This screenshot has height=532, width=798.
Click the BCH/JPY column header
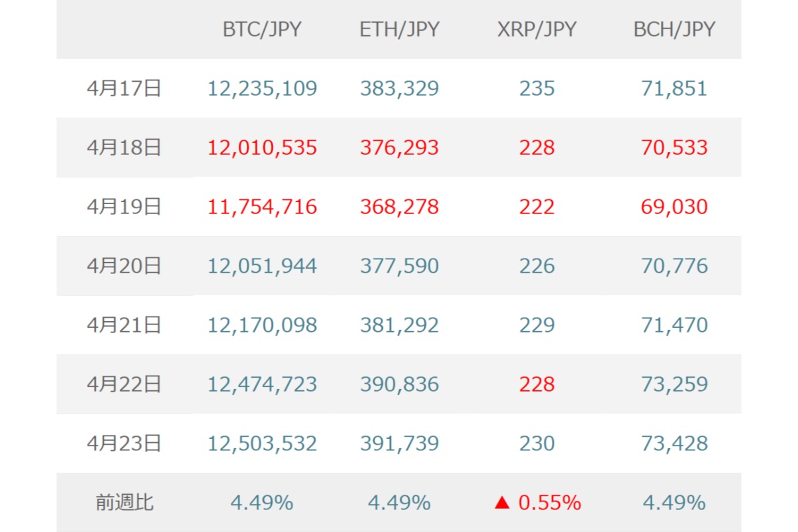(x=674, y=30)
